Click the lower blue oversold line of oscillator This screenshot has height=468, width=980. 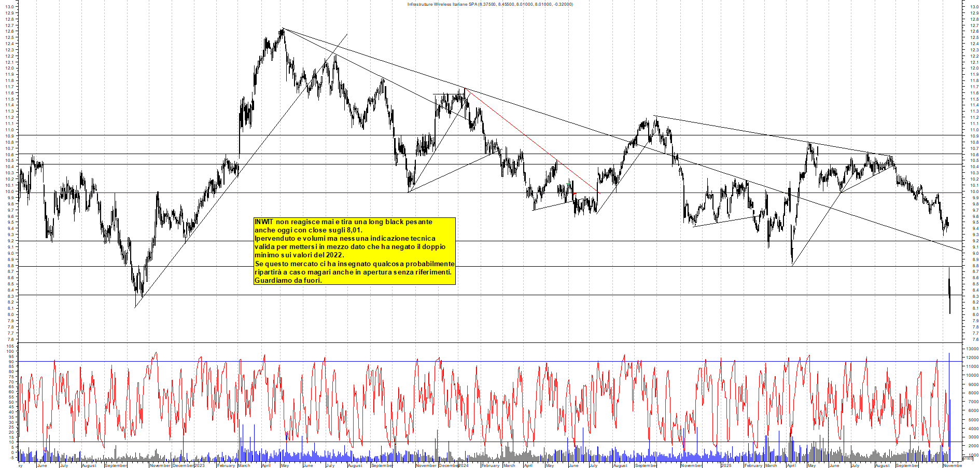point(467,442)
